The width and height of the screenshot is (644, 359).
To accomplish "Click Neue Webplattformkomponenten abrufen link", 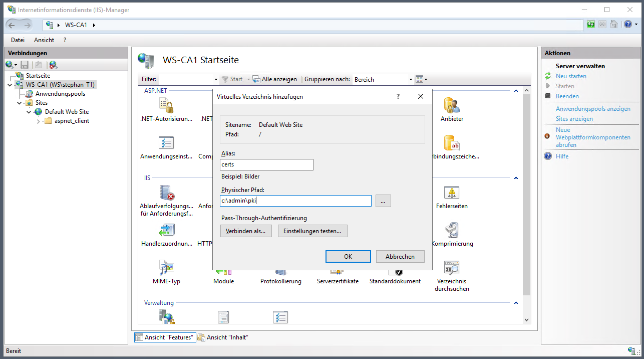I will coord(593,137).
